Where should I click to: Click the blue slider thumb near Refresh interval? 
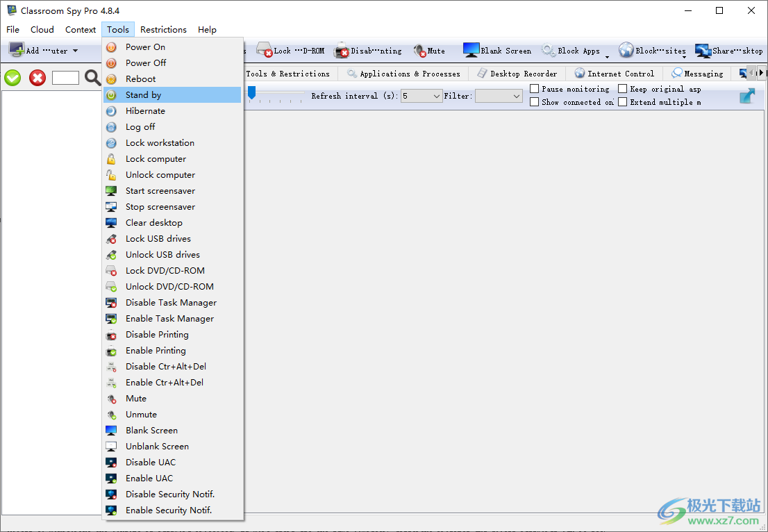(x=252, y=92)
